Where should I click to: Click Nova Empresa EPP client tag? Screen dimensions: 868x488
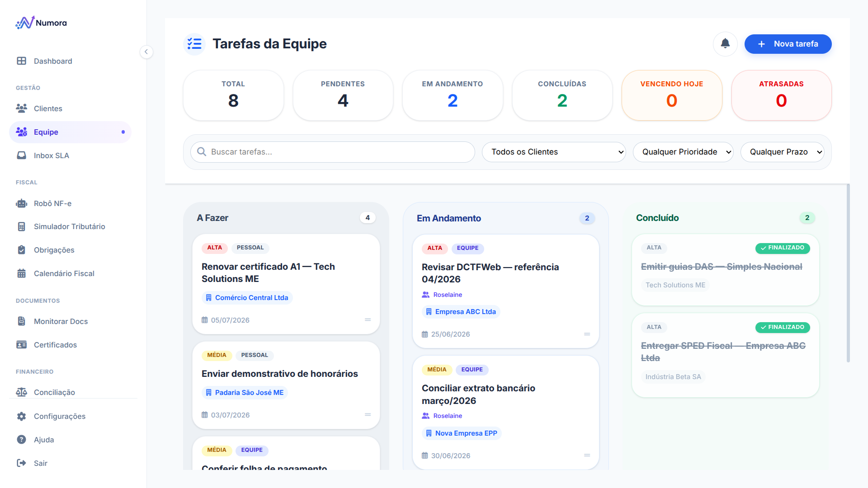462,433
